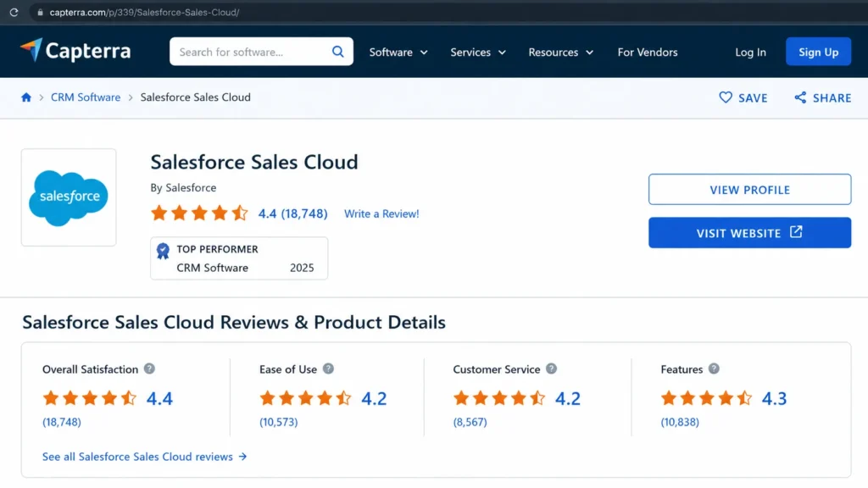The image size is (868, 488).
Task: Click the VIEW PROFILE button
Action: pos(749,189)
